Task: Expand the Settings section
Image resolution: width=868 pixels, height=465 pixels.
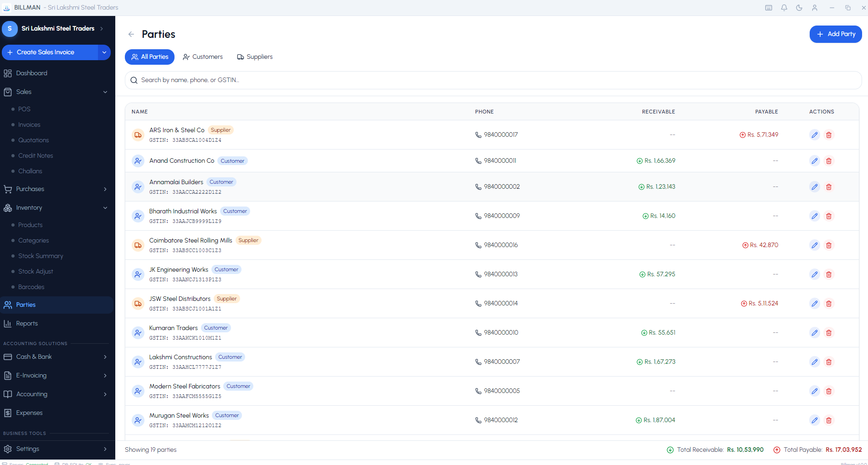Action: pyautogui.click(x=105, y=449)
